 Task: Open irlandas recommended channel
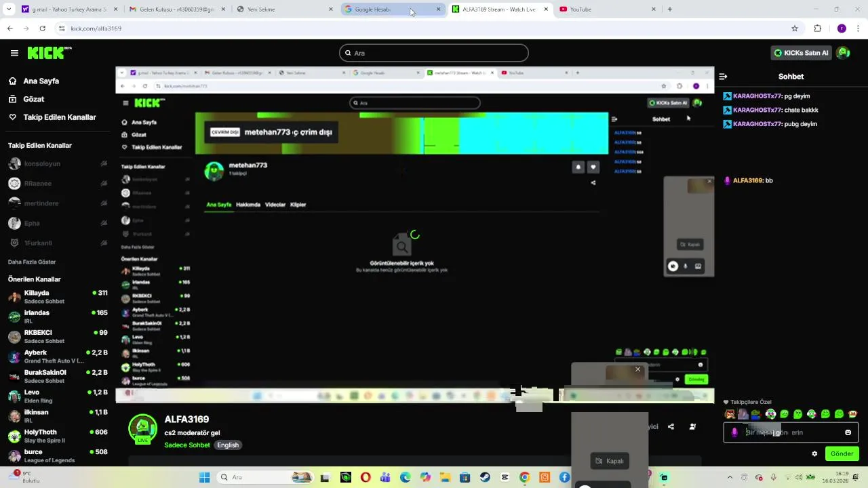(x=58, y=317)
